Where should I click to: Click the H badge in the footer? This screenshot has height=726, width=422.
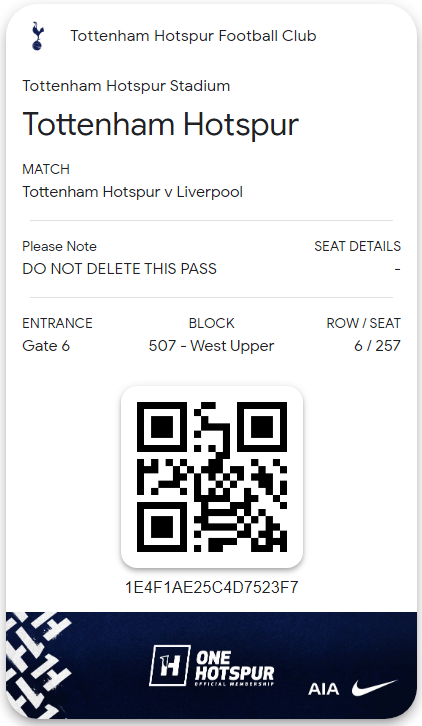pyautogui.click(x=169, y=666)
